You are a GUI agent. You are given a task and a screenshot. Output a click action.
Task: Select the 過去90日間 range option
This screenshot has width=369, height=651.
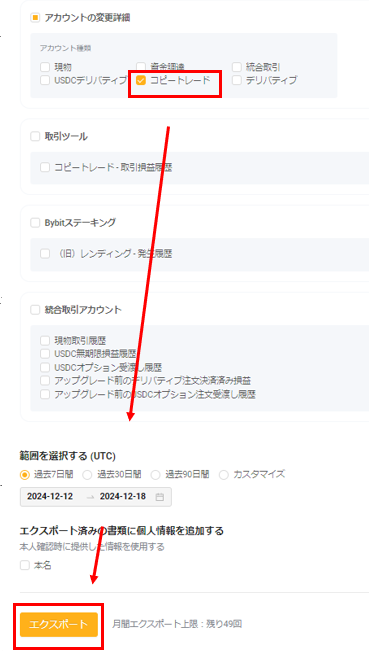point(155,474)
